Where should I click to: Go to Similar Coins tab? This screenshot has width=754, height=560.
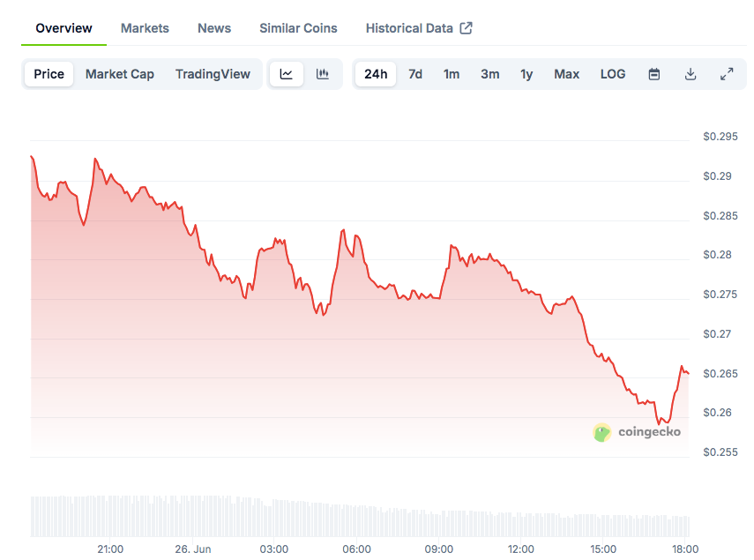tap(299, 28)
